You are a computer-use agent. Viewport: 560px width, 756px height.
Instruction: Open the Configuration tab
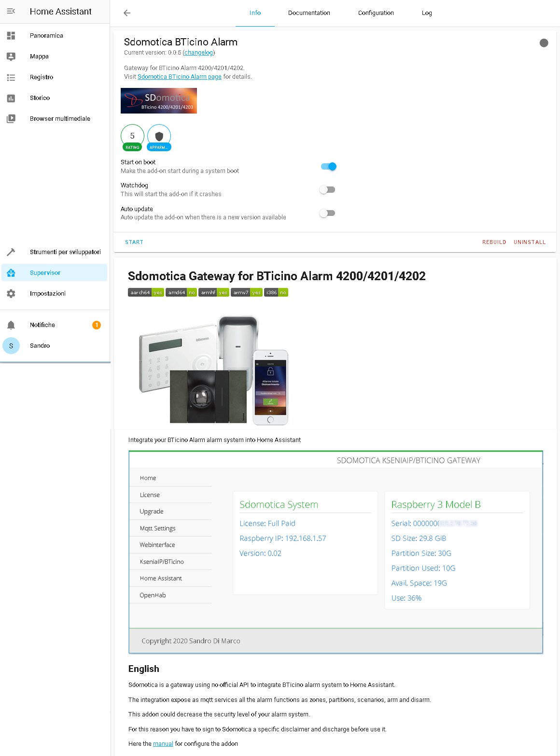[376, 13]
